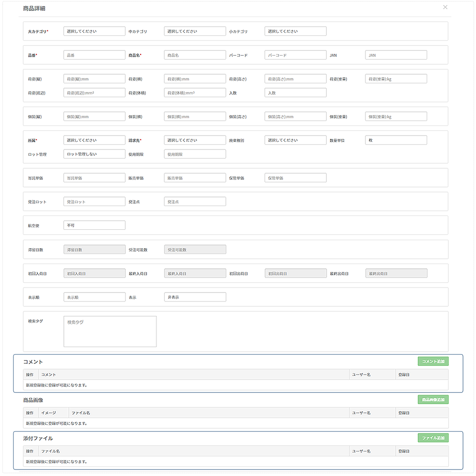Open the 所属 dropdown

click(x=94, y=140)
